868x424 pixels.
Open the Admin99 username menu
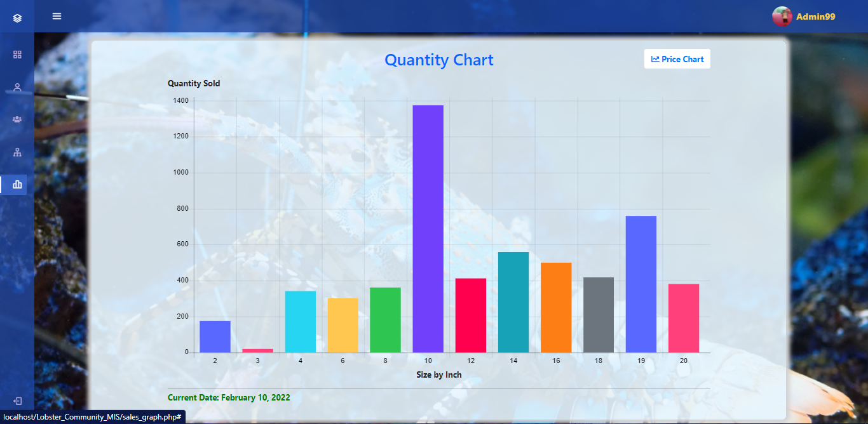coord(815,17)
